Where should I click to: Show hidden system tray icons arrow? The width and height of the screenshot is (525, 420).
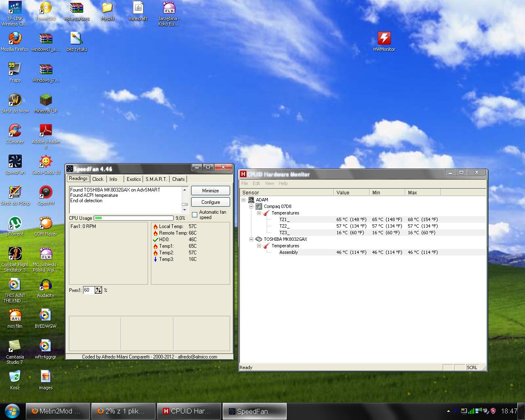point(448,411)
